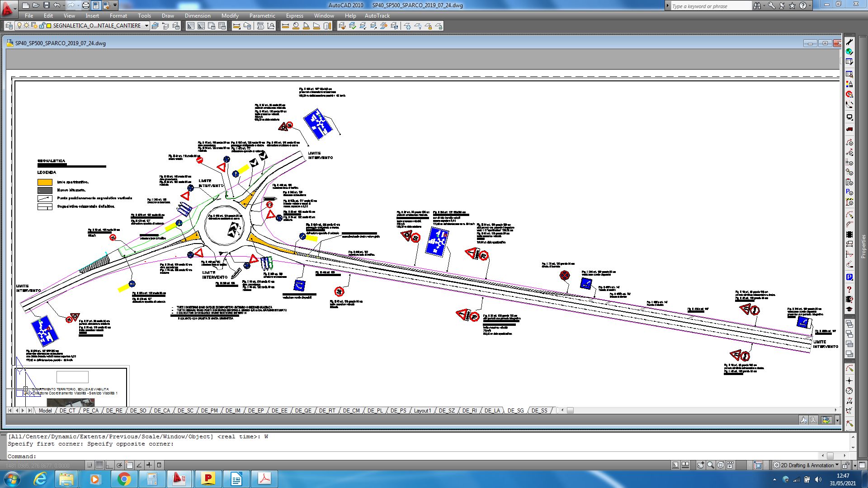Click the search binoculars icon
The width and height of the screenshot is (868, 488).
[757, 5]
